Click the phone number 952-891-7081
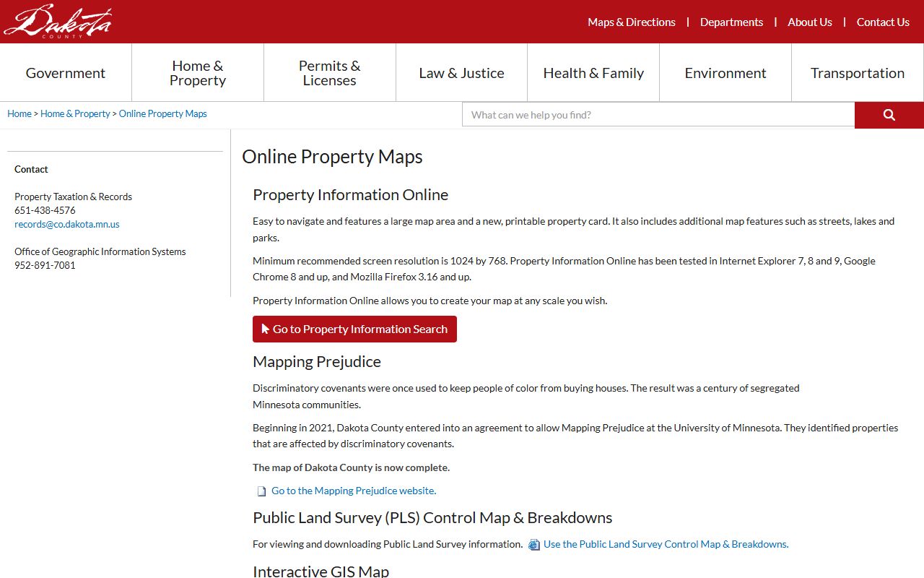924x578 pixels. point(45,265)
